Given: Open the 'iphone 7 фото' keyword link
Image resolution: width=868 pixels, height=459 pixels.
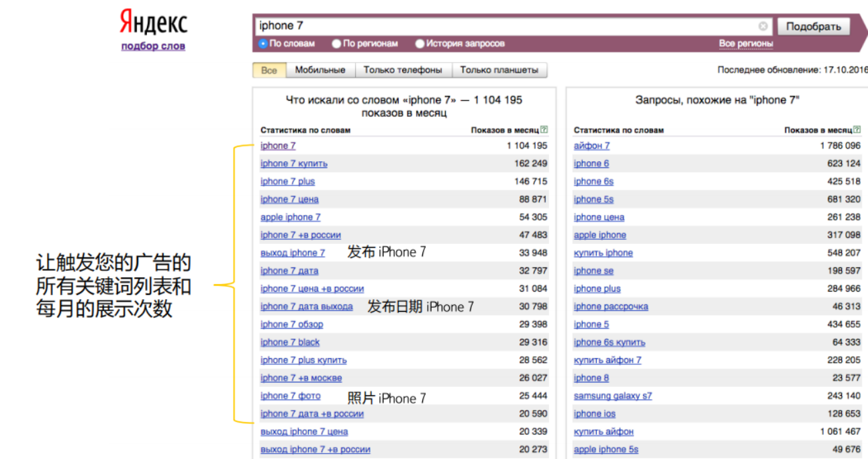Looking at the screenshot, I should pos(291,396).
